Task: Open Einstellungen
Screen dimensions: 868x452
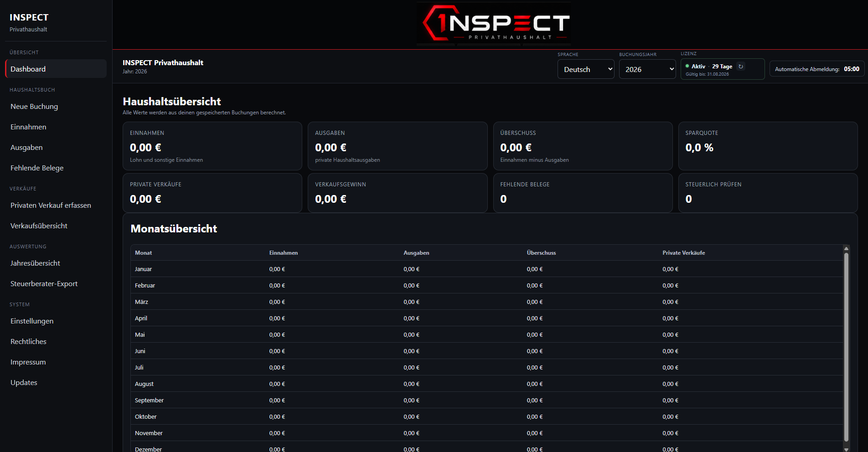Action: (56, 321)
